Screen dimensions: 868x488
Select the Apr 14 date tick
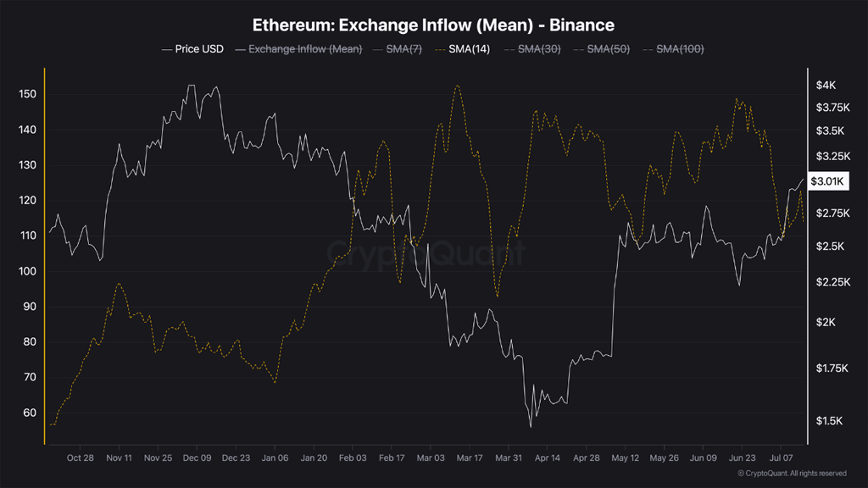coord(548,458)
